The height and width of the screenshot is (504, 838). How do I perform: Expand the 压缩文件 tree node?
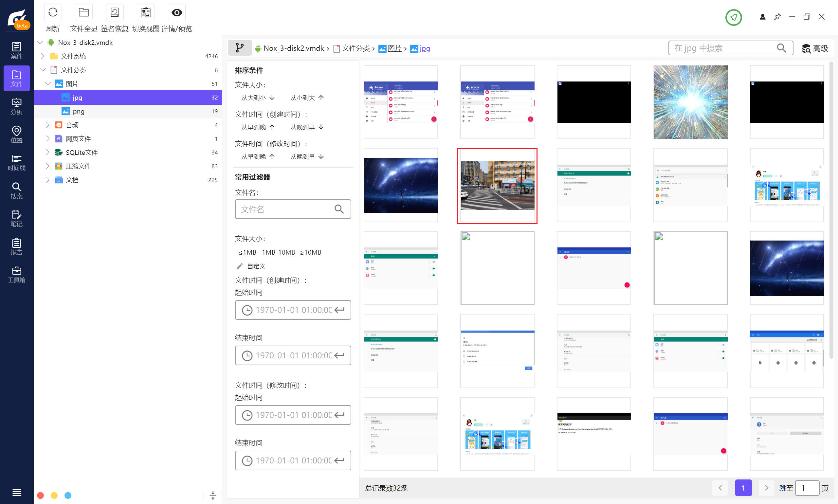point(47,166)
